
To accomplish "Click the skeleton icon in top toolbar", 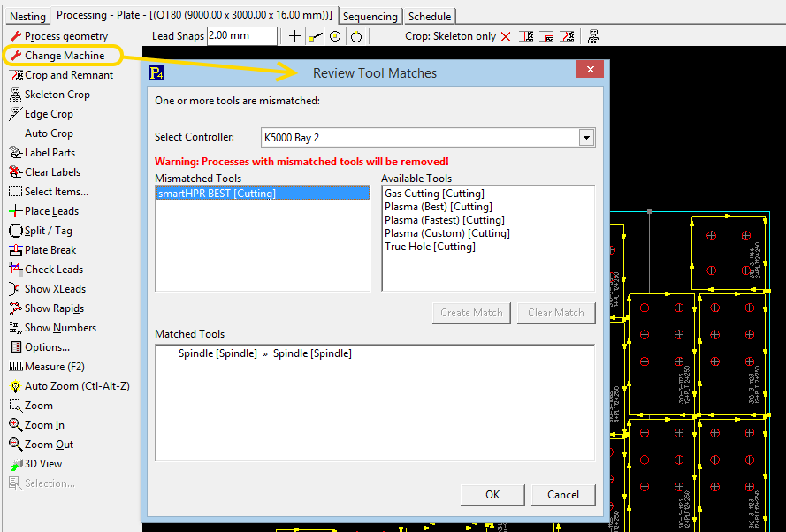I will tap(593, 36).
